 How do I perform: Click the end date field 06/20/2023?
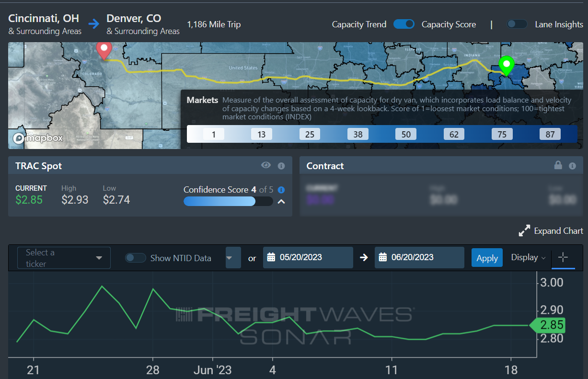419,257
